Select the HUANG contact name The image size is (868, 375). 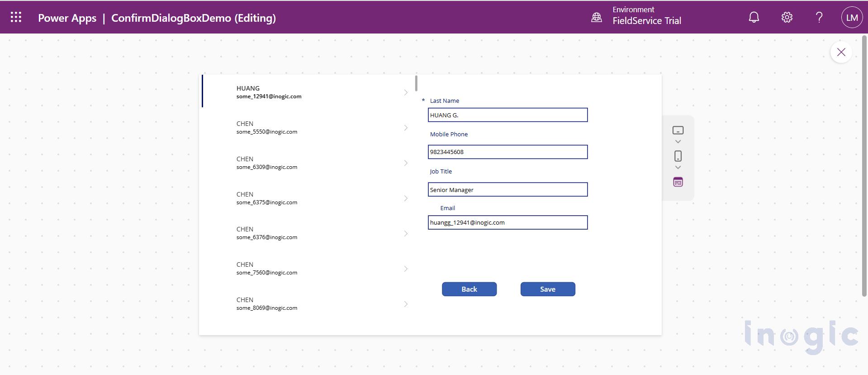tap(248, 88)
